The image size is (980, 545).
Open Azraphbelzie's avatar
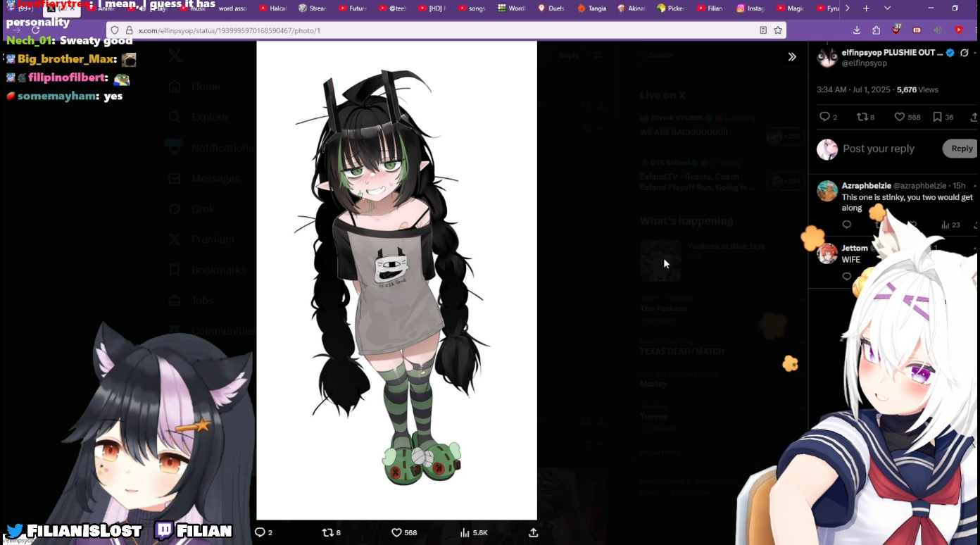click(827, 191)
